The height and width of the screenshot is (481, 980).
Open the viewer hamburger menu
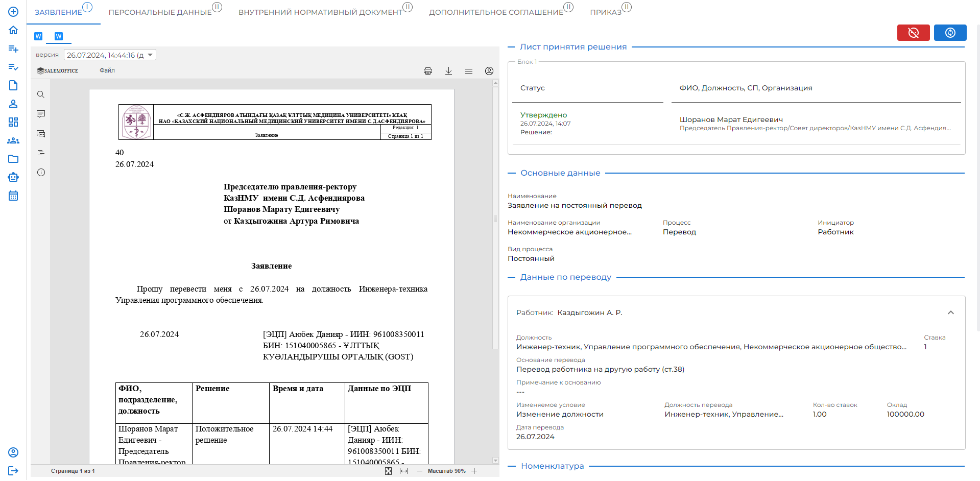click(x=468, y=71)
